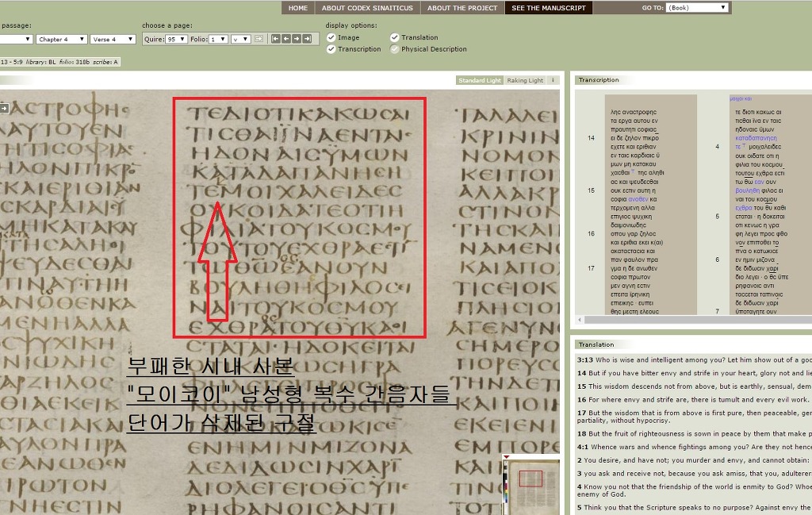Go to the previous page arrow

285,39
